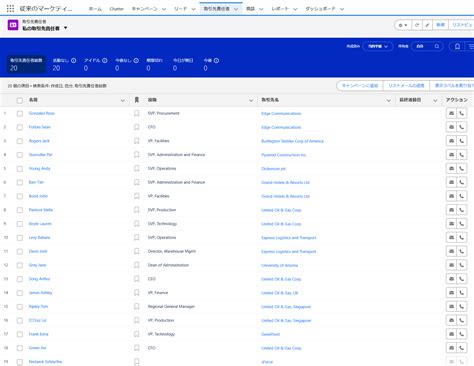Screen dimensions: 474x366
Task: Click the 新規 button
Action: coord(440,25)
